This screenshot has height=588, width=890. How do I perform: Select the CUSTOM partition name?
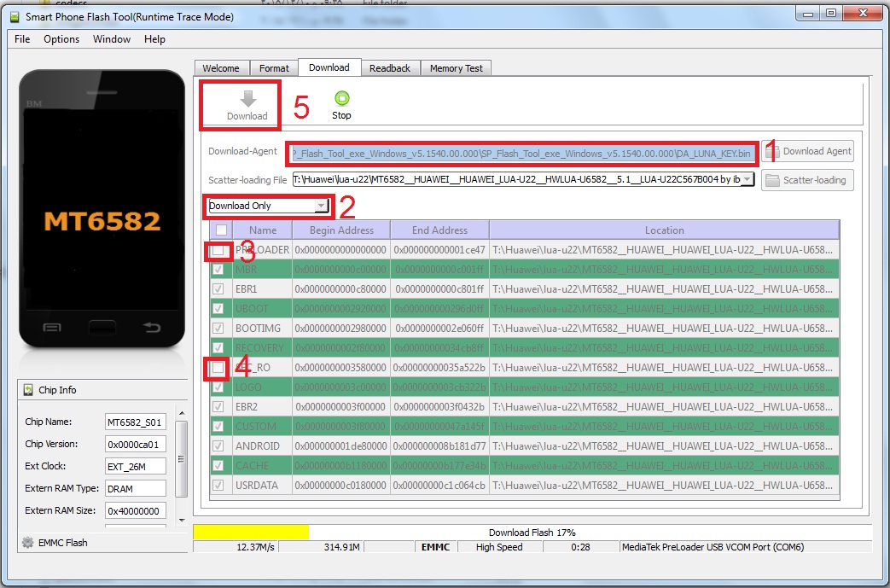pos(256,426)
